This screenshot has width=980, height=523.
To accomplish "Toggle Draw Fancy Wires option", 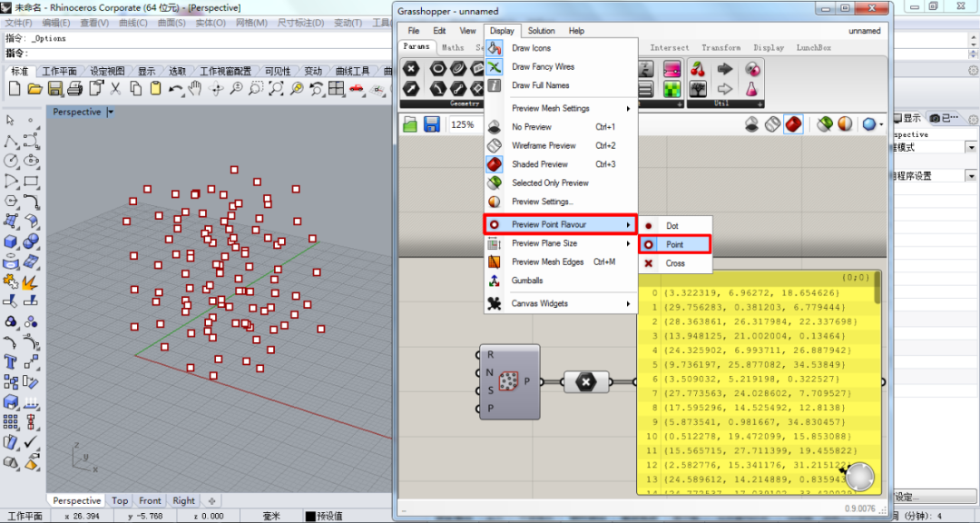I will click(x=543, y=67).
